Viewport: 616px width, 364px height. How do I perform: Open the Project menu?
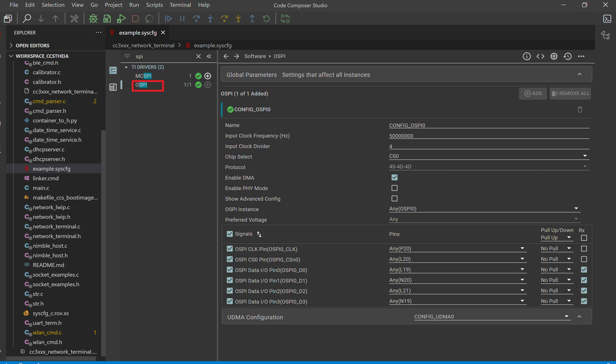tap(113, 5)
